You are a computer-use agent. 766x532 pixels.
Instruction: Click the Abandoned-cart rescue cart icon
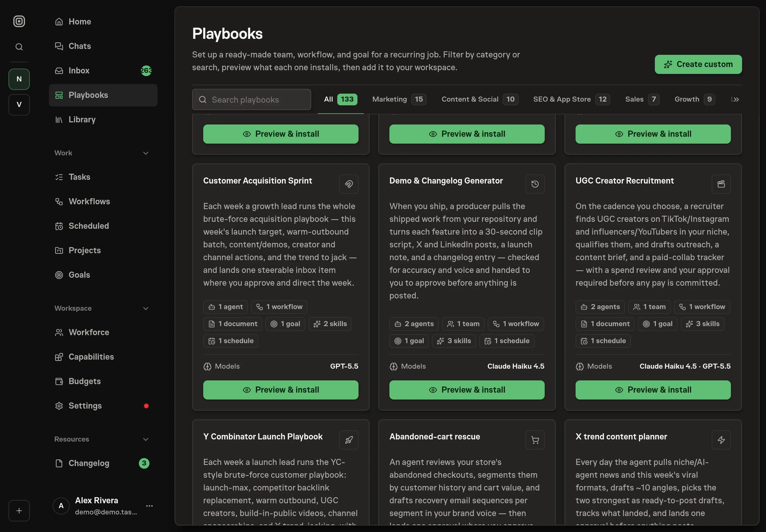coord(535,440)
